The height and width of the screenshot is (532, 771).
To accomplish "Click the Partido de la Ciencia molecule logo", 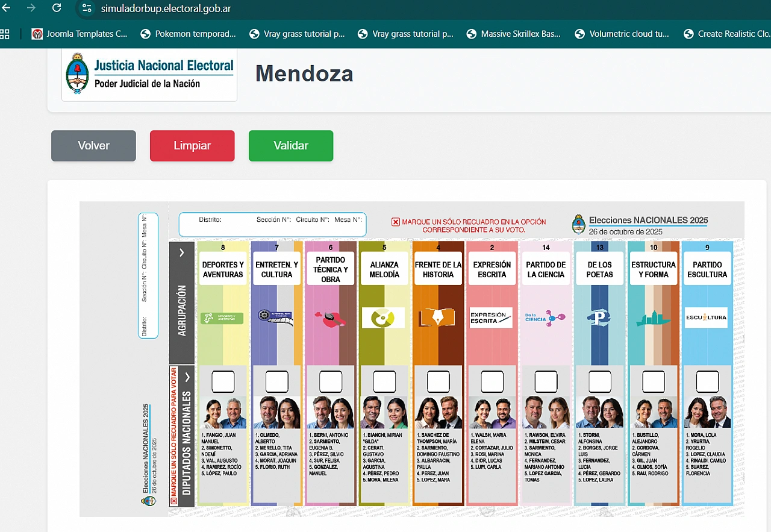I will pos(545,318).
